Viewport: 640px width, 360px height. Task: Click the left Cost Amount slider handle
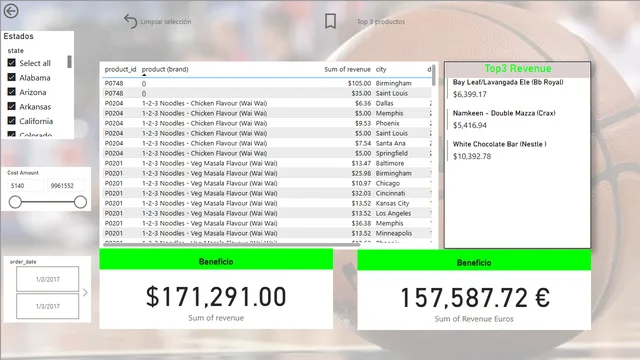pyautogui.click(x=15, y=202)
